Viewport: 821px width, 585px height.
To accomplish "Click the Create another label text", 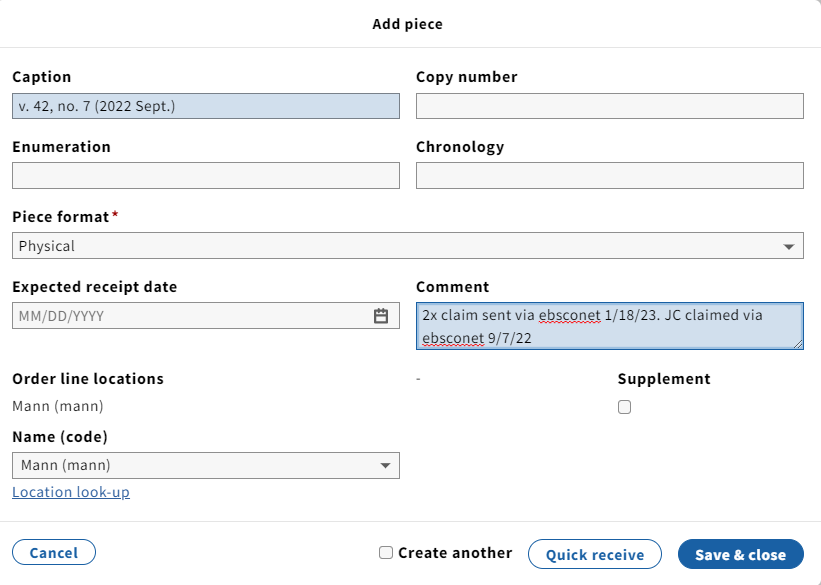I will [x=455, y=553].
